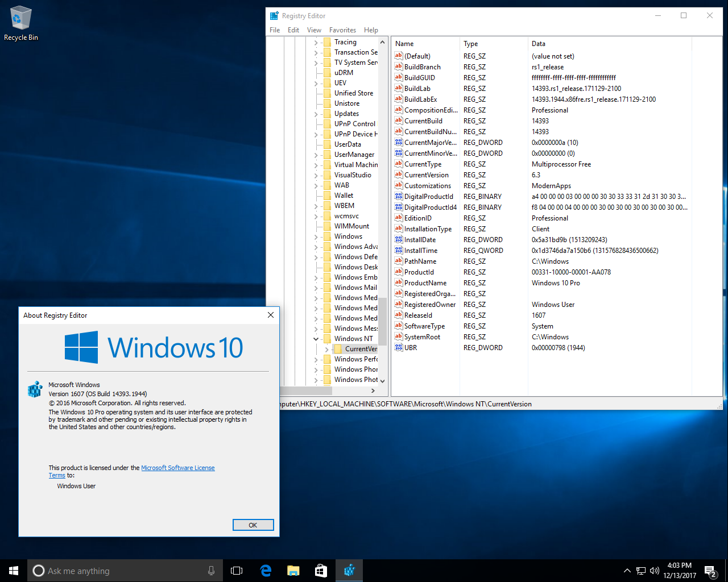Open Microsoft Edge from the taskbar
Viewport: 728px width, 582px height.
click(266, 571)
